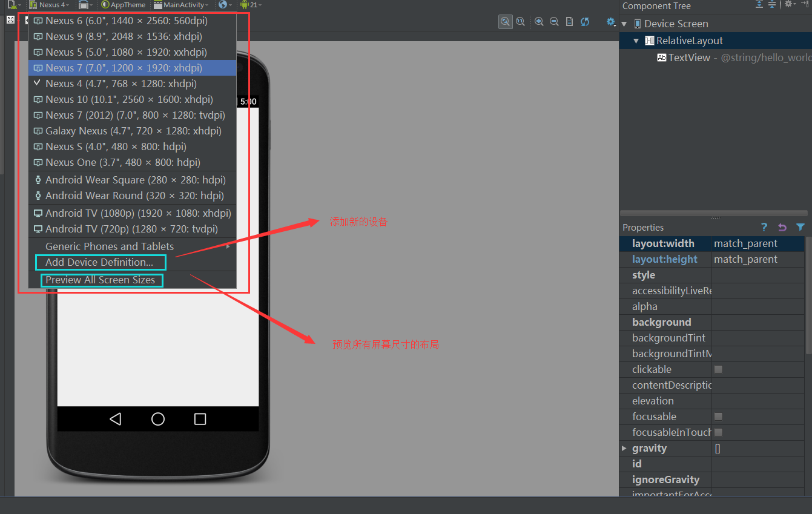Click the toggle viewport size icon
812x514 pixels.
pyautogui.click(x=10, y=20)
